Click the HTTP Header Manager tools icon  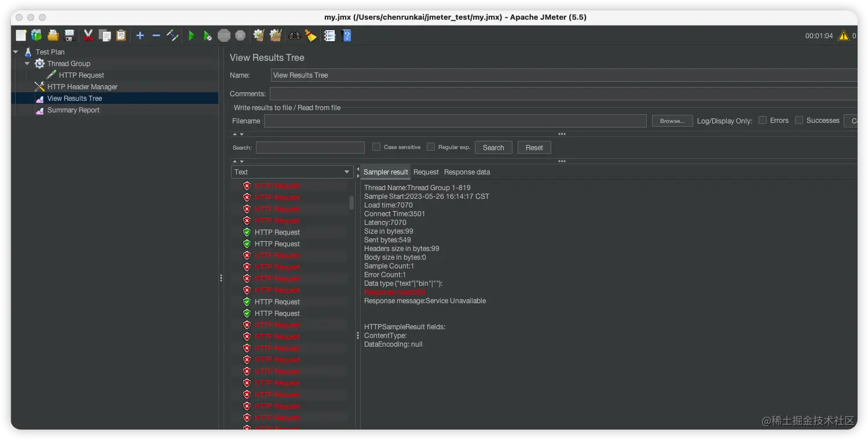pos(39,87)
